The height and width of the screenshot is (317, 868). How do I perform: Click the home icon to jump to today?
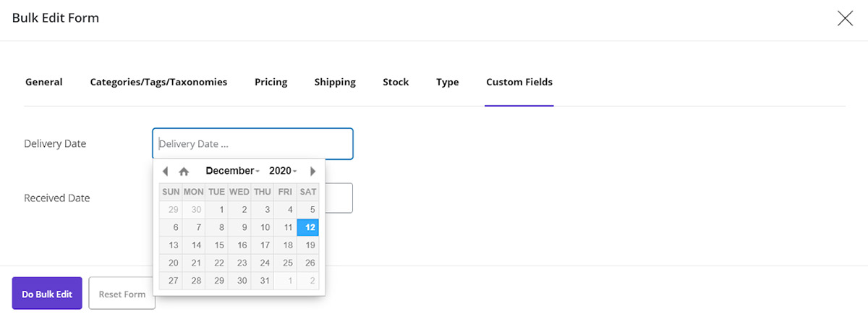click(x=184, y=172)
